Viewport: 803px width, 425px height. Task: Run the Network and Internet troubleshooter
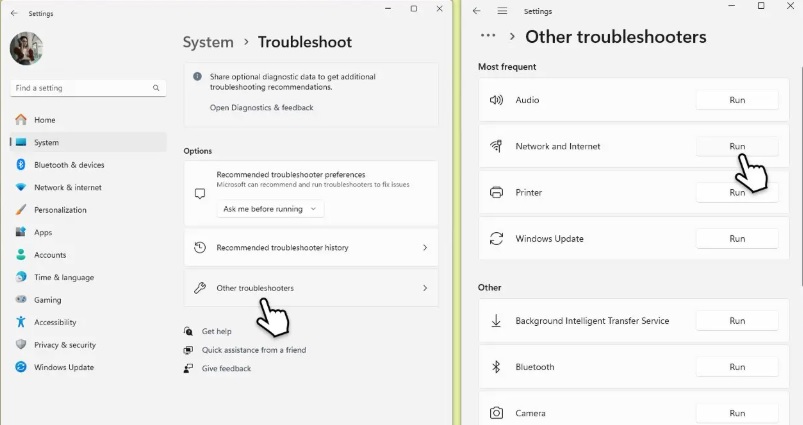coord(737,146)
